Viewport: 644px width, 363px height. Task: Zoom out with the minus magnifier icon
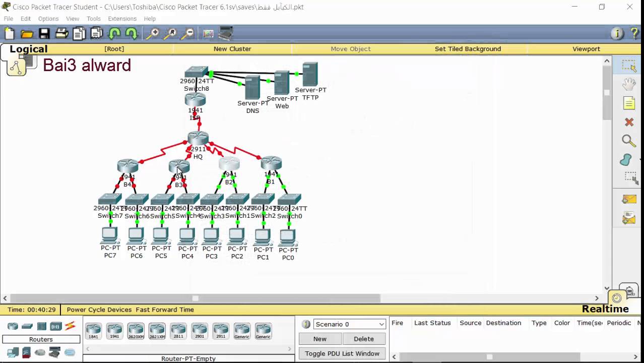click(x=187, y=34)
